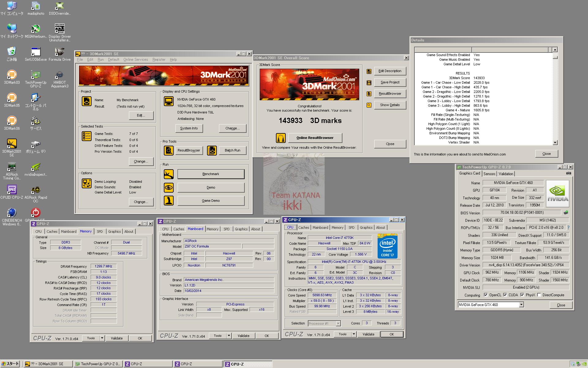Click the Start button on taskbar

(10, 364)
